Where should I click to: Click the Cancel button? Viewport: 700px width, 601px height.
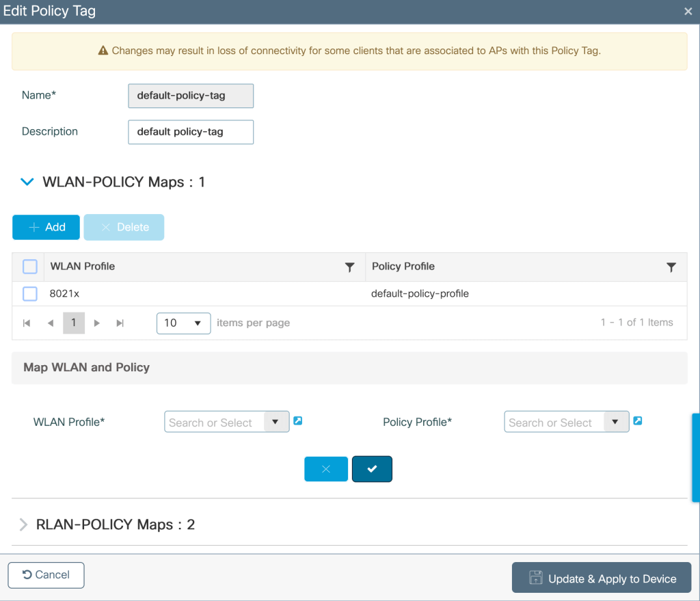[46, 575]
